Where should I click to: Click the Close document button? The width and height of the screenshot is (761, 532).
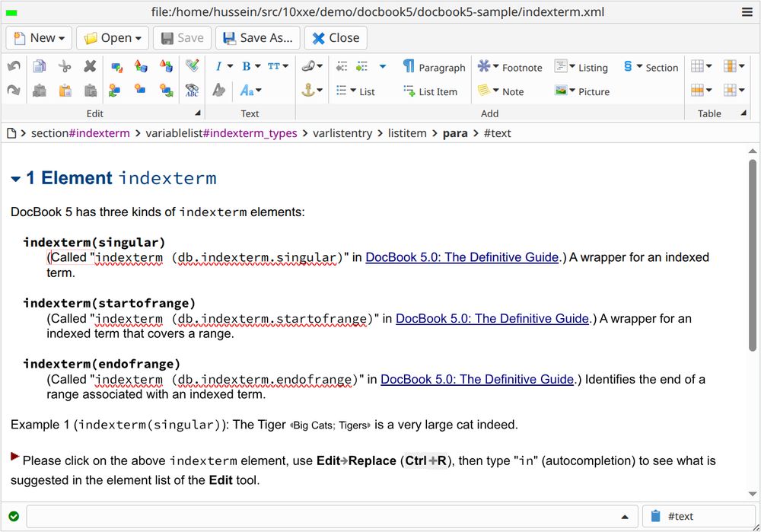(x=336, y=38)
